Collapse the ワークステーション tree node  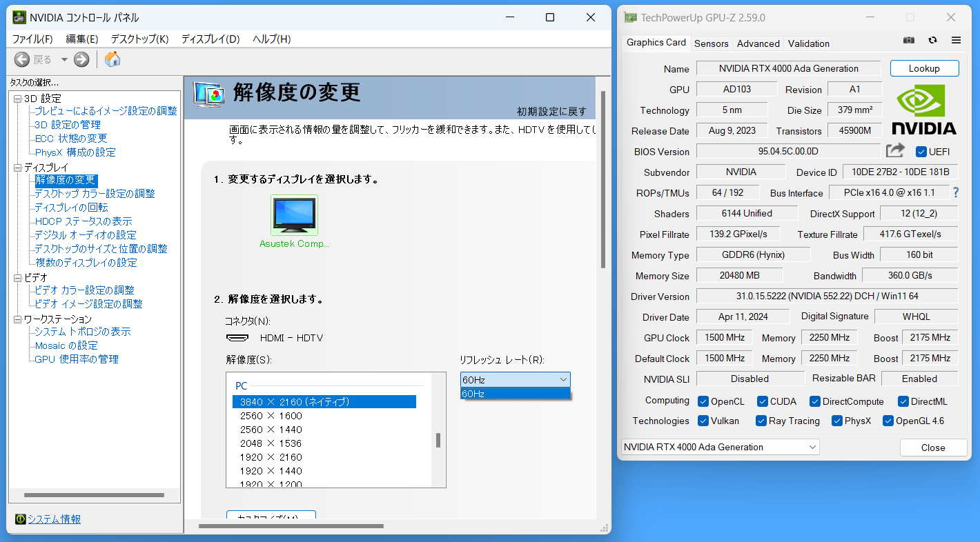(18, 319)
